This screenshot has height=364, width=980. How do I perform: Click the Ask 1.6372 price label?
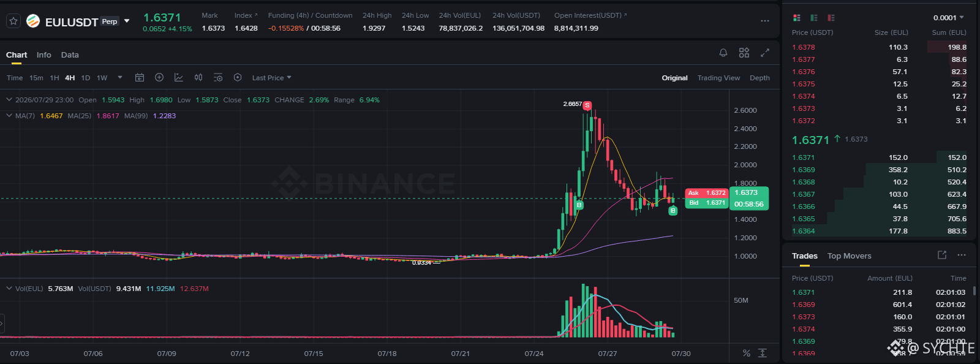(x=706, y=192)
